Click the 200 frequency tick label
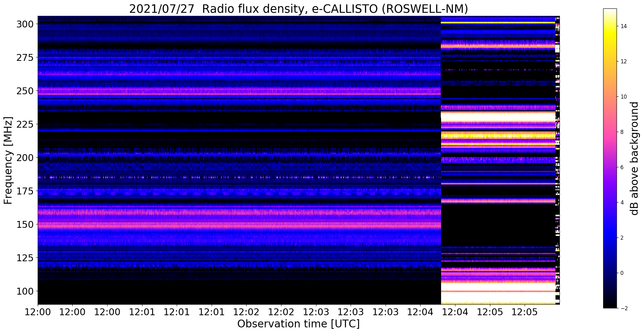 tap(26, 158)
